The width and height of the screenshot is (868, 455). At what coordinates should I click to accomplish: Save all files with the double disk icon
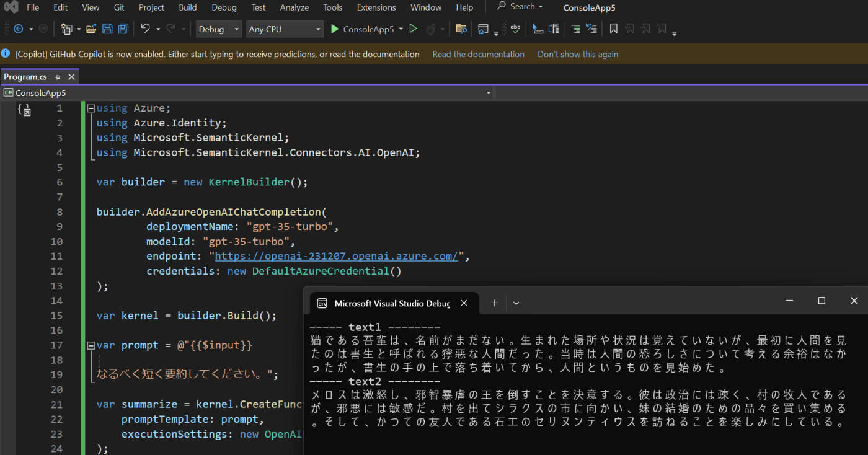click(123, 29)
